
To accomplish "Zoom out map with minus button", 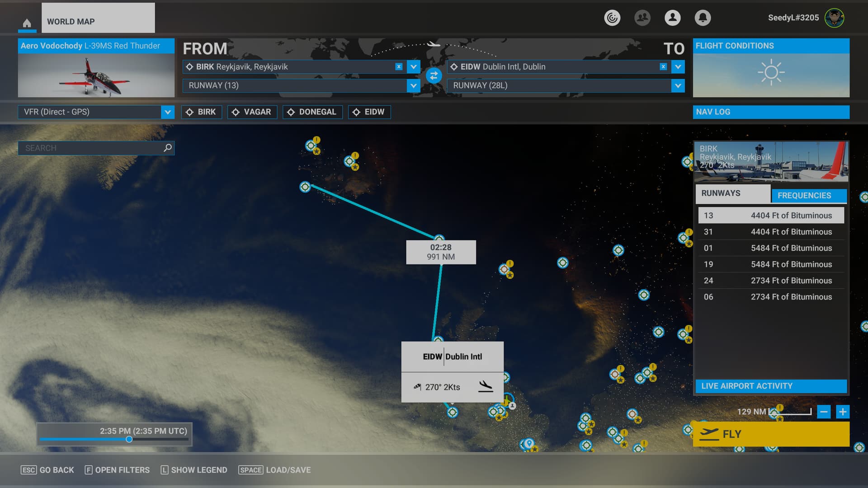I will 824,412.
